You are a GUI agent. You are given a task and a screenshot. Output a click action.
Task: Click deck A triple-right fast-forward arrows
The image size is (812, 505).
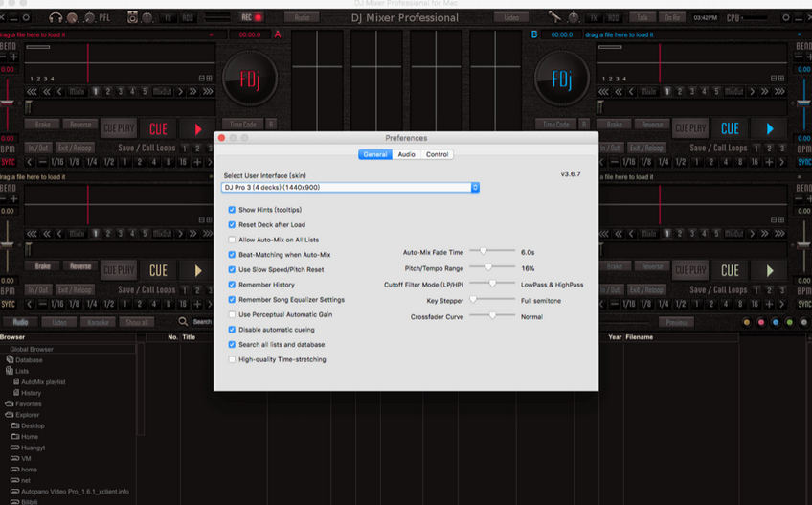pyautogui.click(x=208, y=92)
